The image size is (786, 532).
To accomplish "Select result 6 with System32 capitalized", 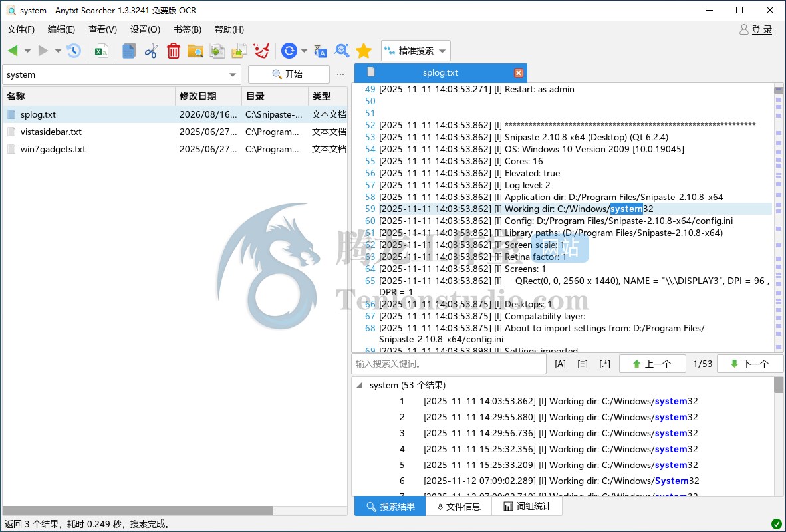I will (x=561, y=481).
